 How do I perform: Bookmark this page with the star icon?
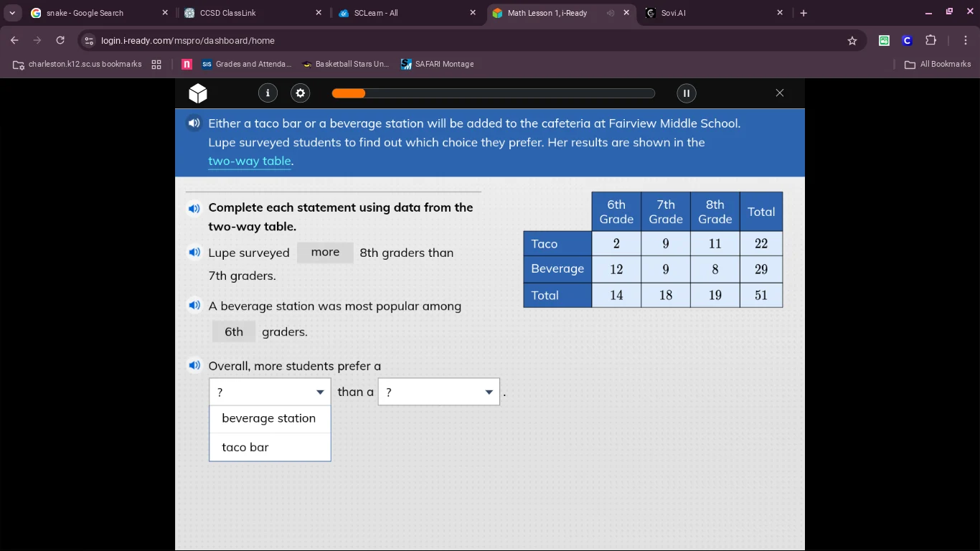(x=852, y=41)
